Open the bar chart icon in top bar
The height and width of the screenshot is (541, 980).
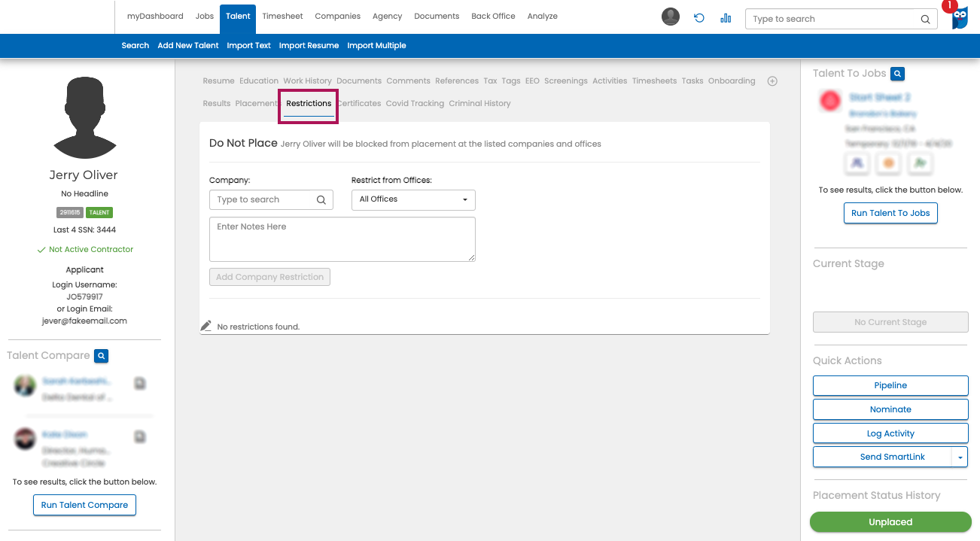726,18
